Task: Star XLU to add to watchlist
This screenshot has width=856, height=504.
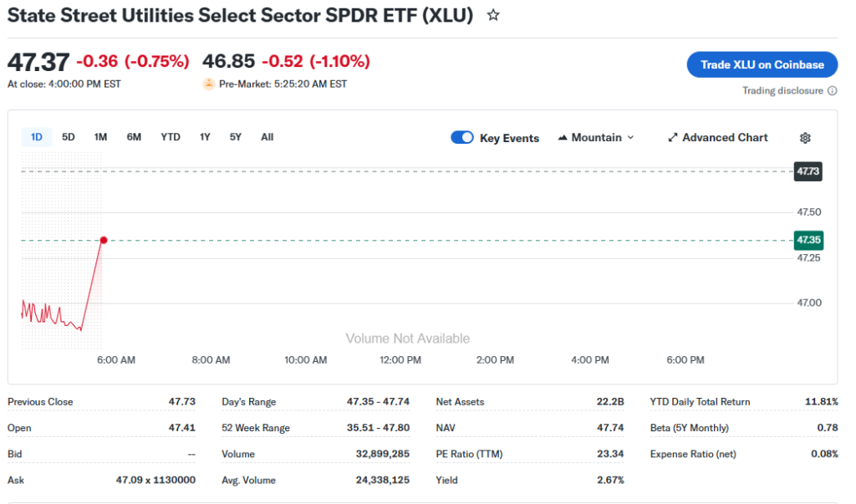Action: pyautogui.click(x=493, y=15)
